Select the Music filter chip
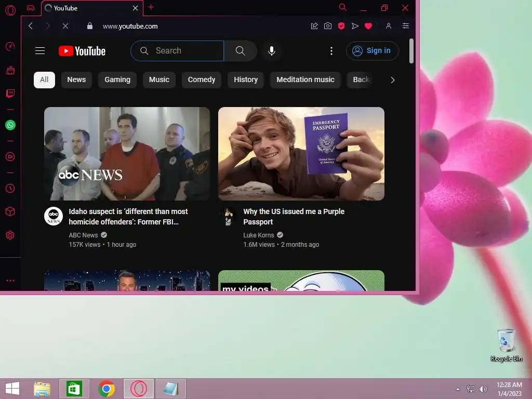The width and height of the screenshot is (532, 399). coord(159,79)
